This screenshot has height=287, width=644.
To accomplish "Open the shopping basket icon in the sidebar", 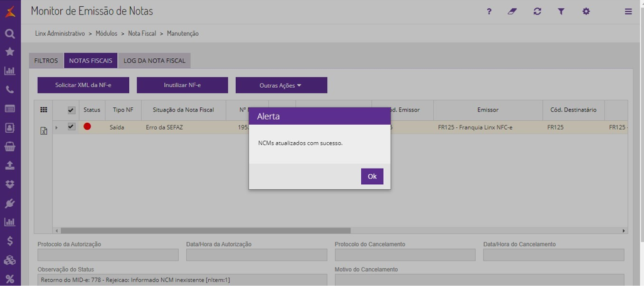I will point(10,147).
